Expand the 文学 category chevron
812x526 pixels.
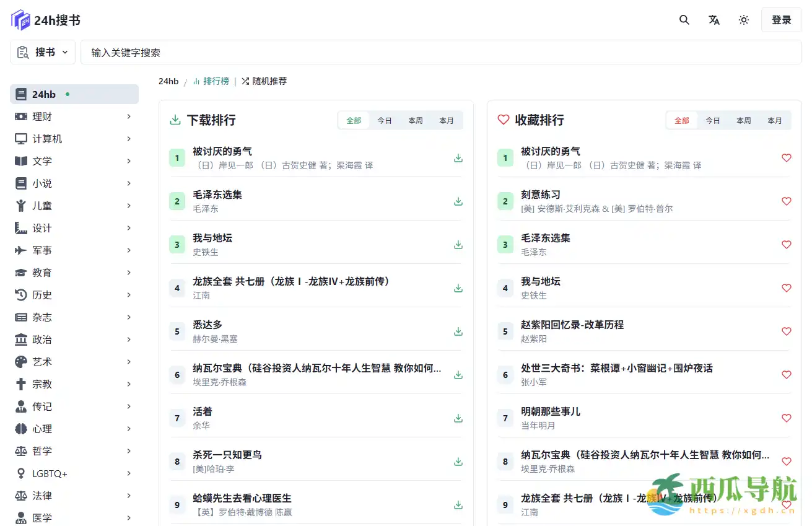click(x=128, y=161)
